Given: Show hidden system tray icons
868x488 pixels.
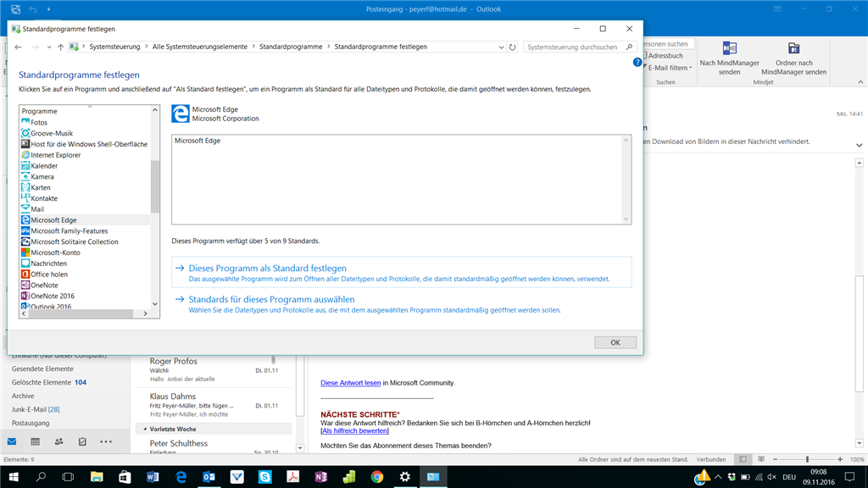Looking at the screenshot, I should pyautogui.click(x=718, y=476).
